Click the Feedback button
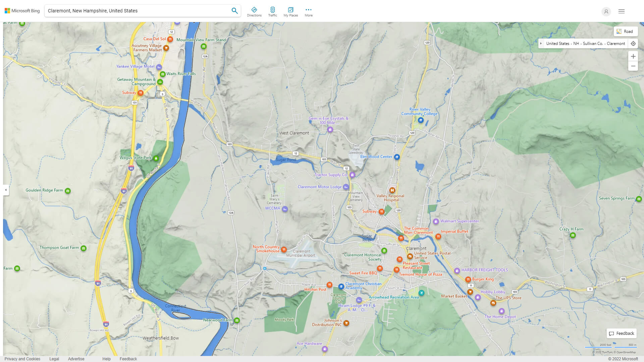This screenshot has height=362, width=644. (621, 333)
